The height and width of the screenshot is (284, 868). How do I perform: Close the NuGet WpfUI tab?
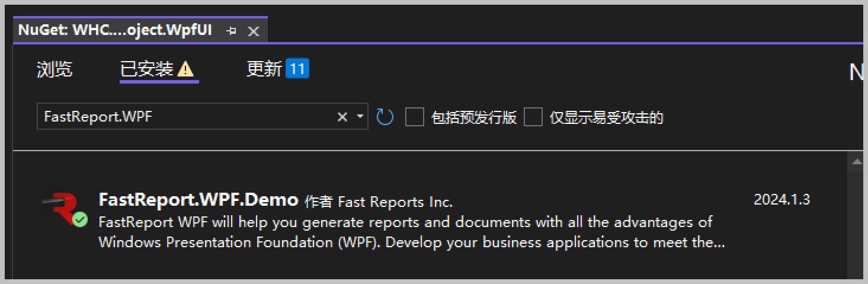click(x=253, y=31)
